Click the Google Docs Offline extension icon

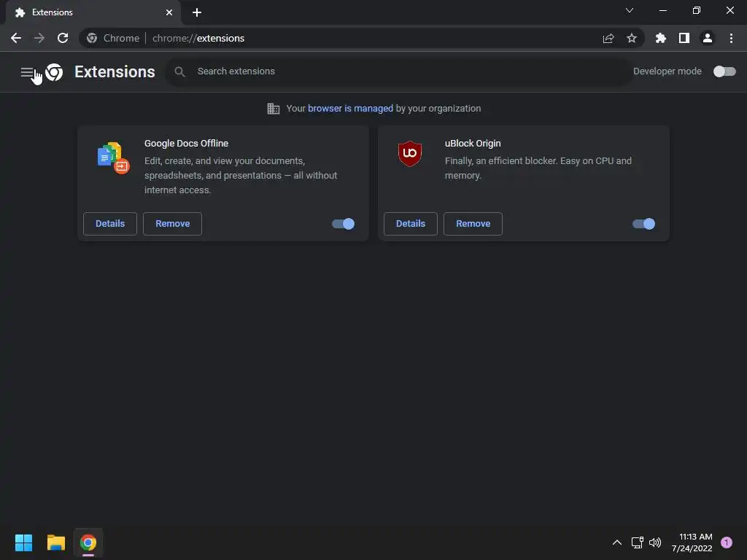(x=113, y=157)
